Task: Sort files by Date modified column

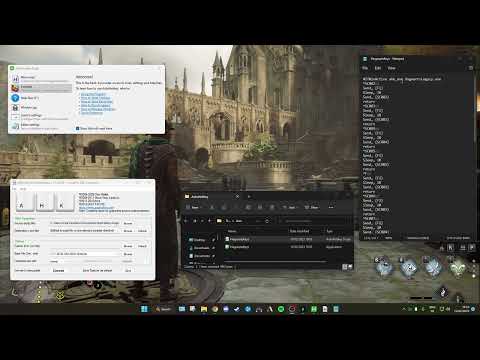Action: [x=300, y=231]
